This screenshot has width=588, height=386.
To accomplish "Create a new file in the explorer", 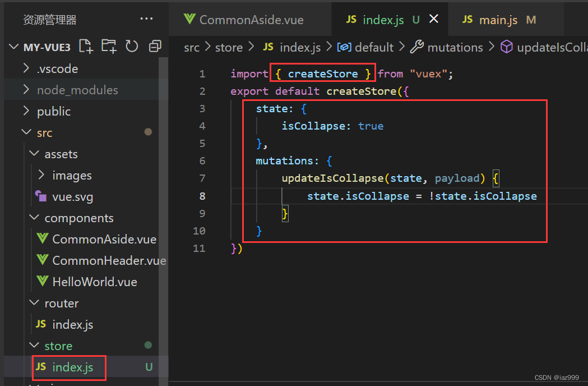I will pyautogui.click(x=85, y=47).
